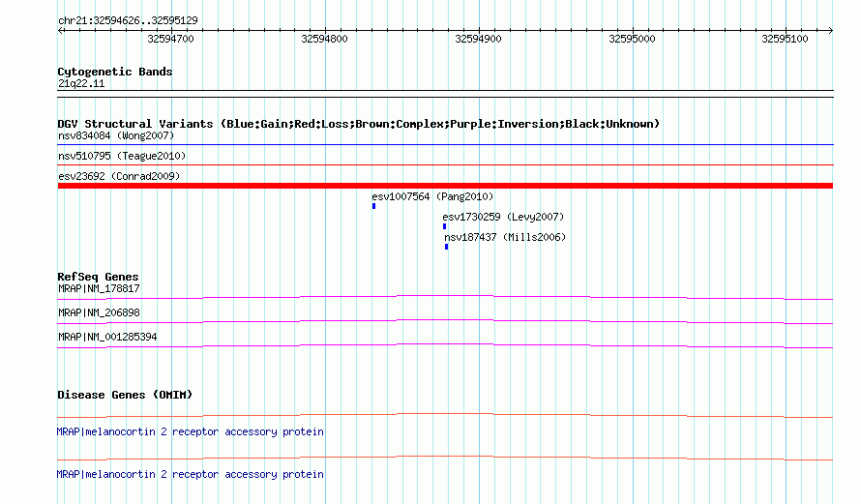
Task: Open the RefSeq Genes track header
Action: (x=98, y=277)
